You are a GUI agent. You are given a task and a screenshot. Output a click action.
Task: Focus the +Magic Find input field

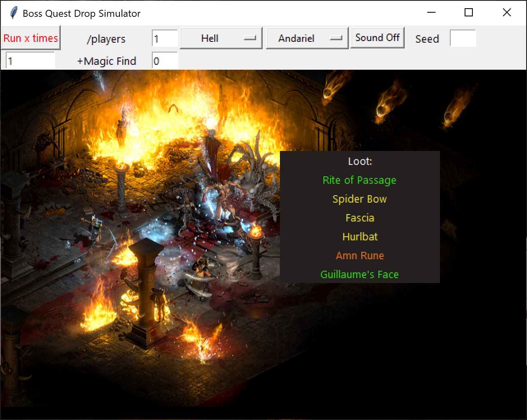[x=165, y=61]
